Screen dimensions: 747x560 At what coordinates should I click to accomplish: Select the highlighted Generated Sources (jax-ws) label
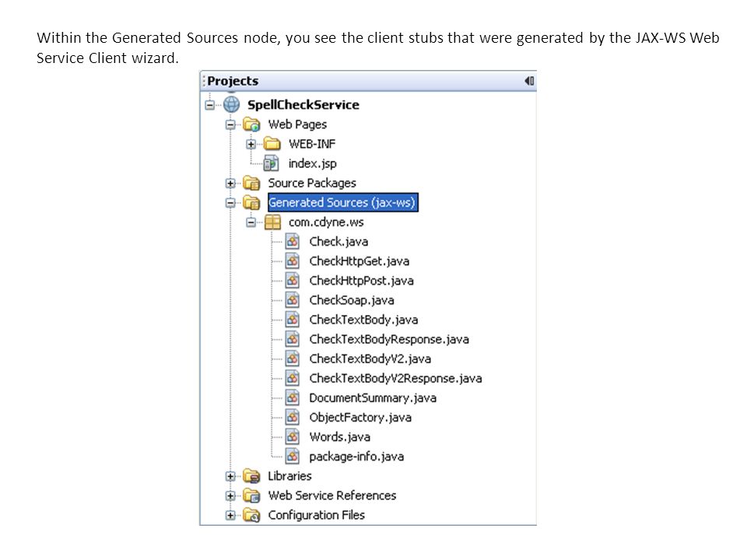(342, 202)
